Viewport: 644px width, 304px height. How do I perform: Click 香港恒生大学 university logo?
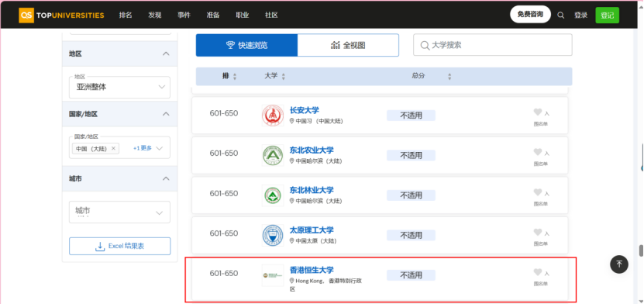pyautogui.click(x=273, y=275)
